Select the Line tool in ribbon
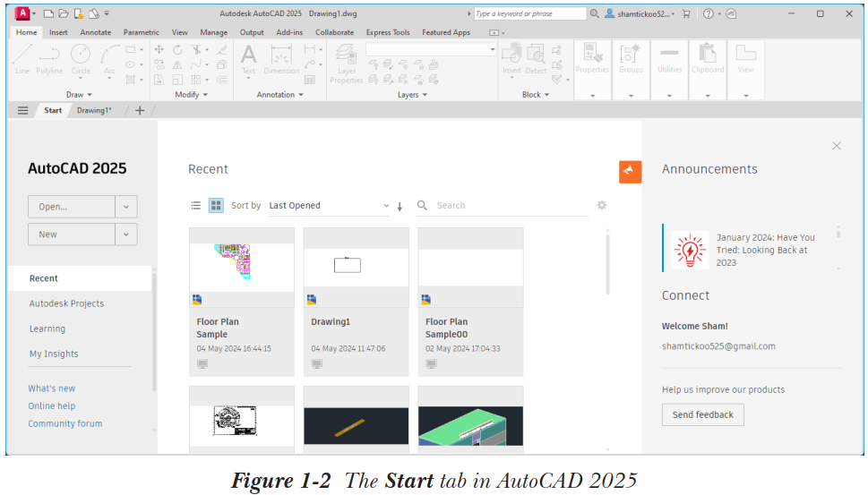 pyautogui.click(x=22, y=59)
